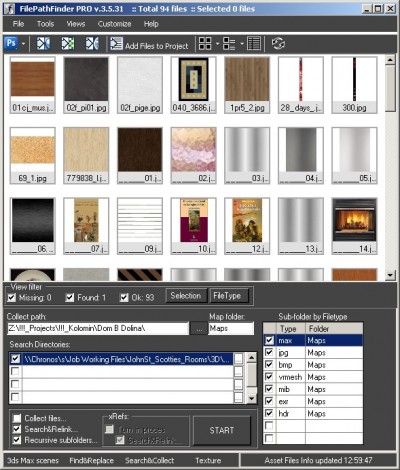This screenshot has width=400, height=470.
Task: Click the first blue selection icon in the toolbar
Action: click(x=43, y=44)
